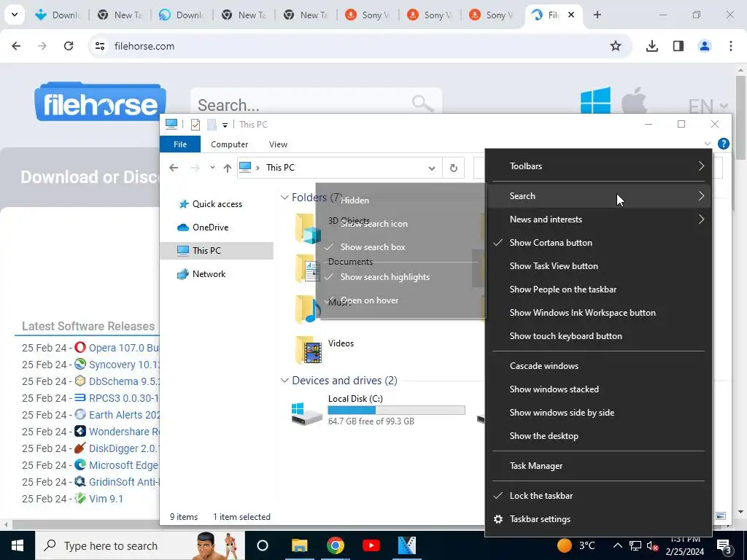Viewport: 747px width, 560px height.
Task: Click the network icon in system tray
Action: coord(635,546)
